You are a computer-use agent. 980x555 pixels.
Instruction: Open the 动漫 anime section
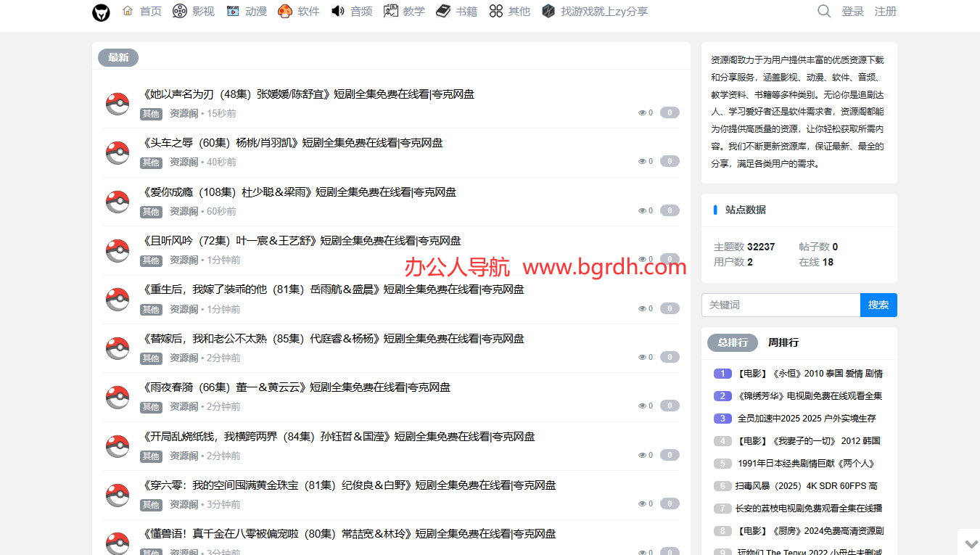tap(247, 12)
